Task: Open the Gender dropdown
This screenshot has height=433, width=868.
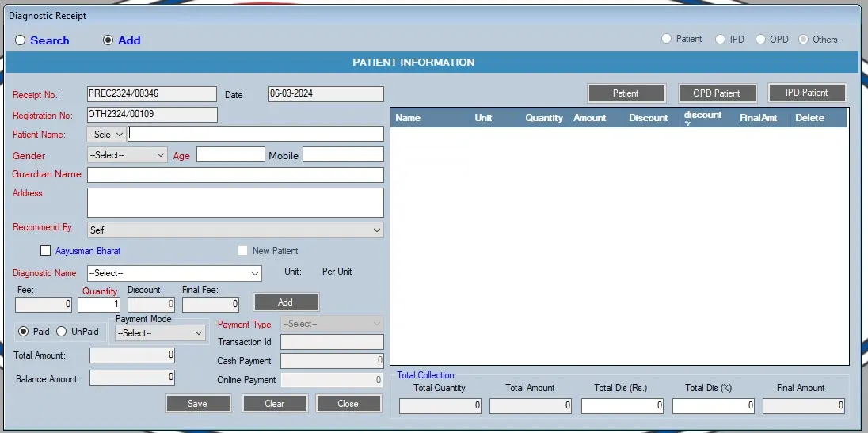Action: pyautogui.click(x=127, y=155)
